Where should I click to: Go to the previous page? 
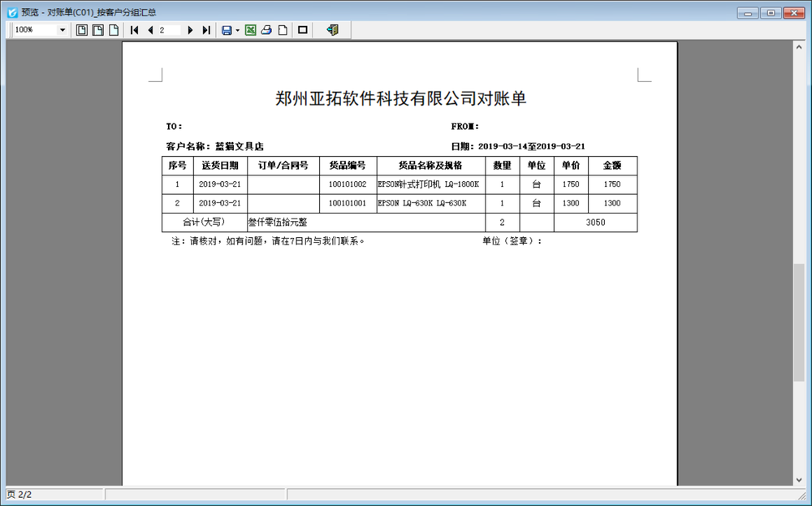tap(150, 30)
